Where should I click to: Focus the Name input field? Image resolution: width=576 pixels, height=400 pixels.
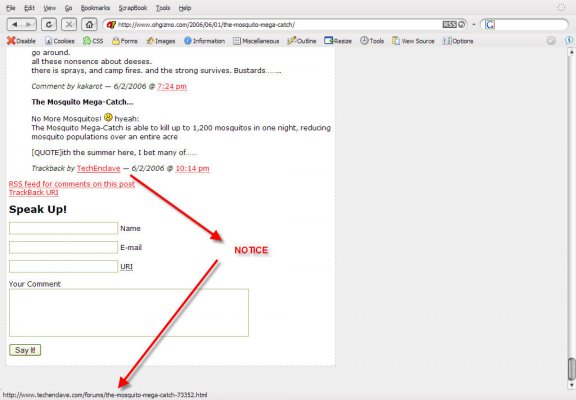[63, 228]
